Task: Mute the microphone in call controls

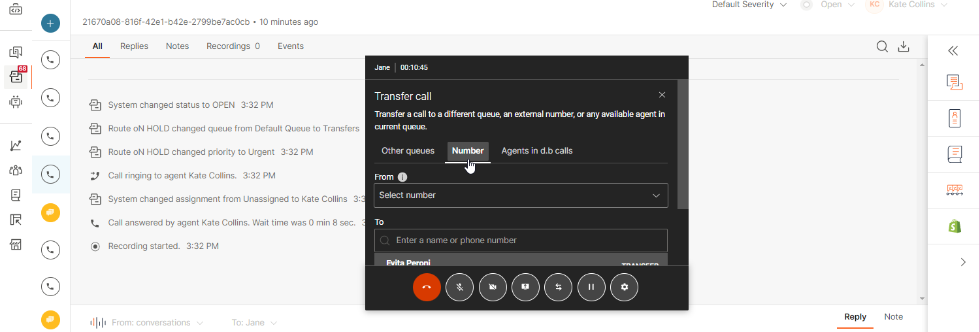Action: point(460,287)
